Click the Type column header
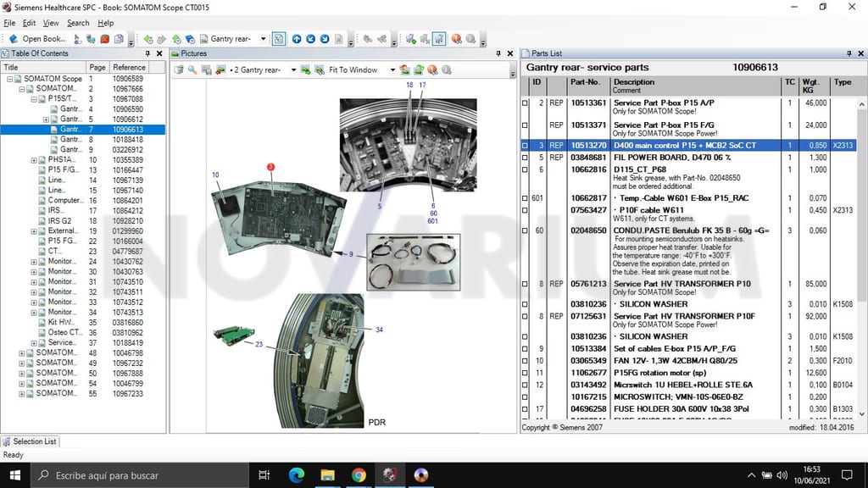 click(843, 86)
